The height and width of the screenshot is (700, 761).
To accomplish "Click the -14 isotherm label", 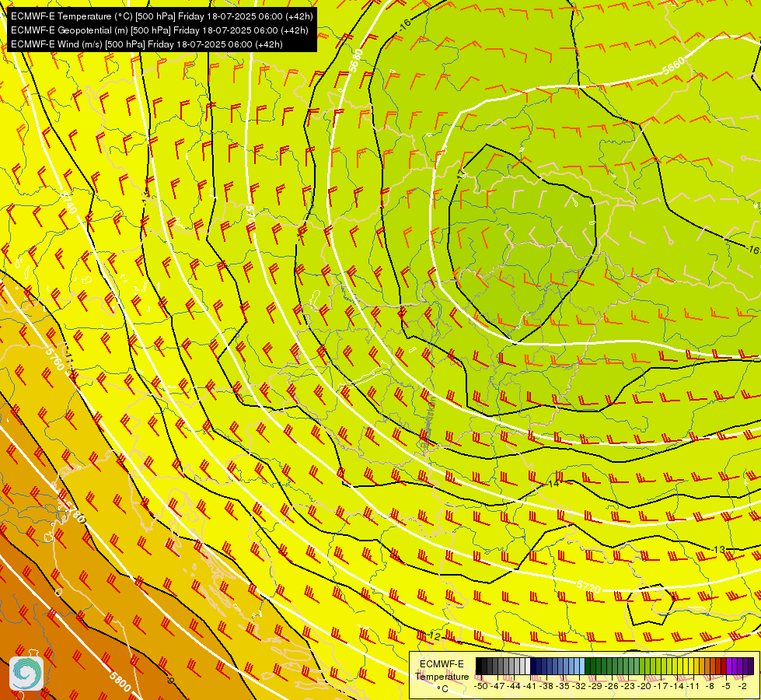I will [553, 483].
